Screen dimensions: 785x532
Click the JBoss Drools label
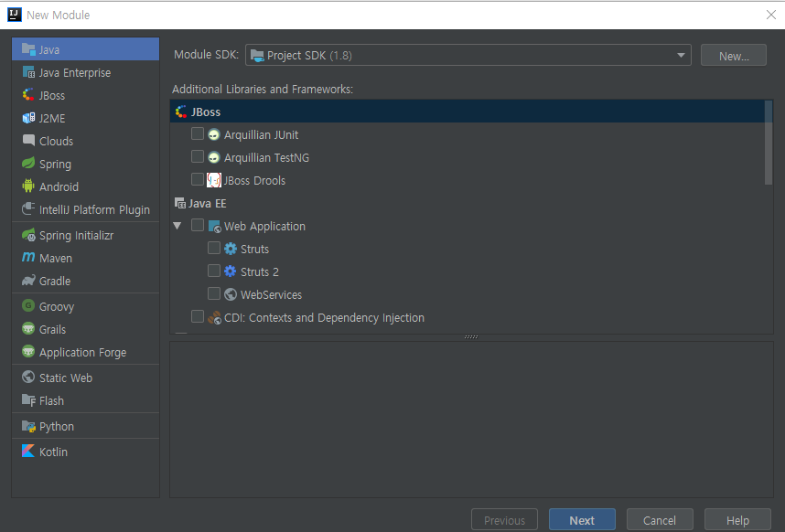pyautogui.click(x=254, y=180)
